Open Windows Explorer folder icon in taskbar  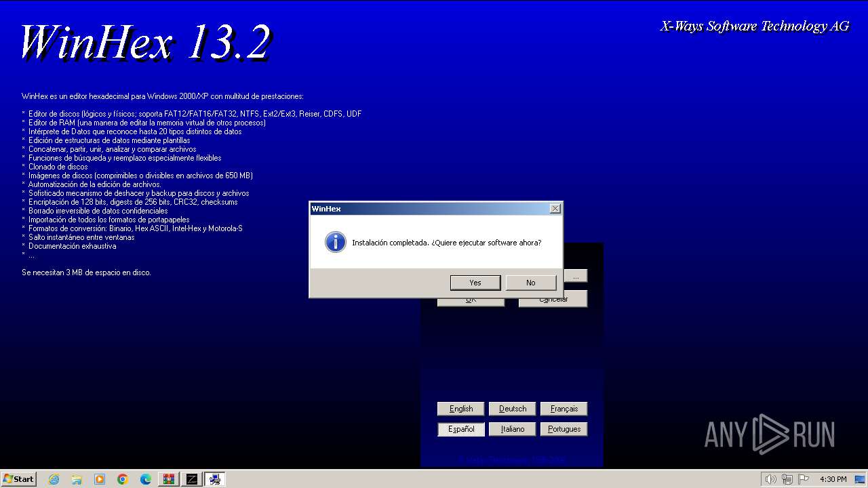77,479
